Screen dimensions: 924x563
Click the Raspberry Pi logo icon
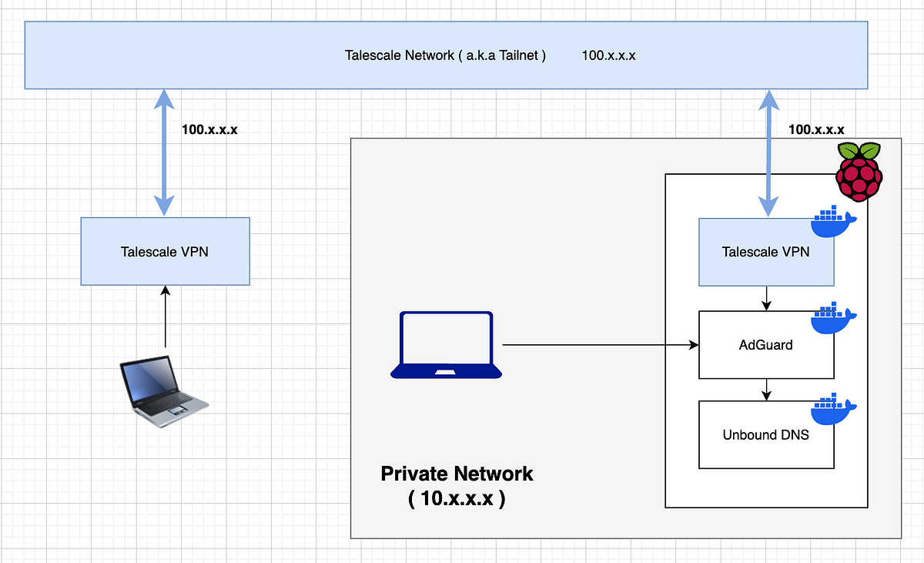859,171
